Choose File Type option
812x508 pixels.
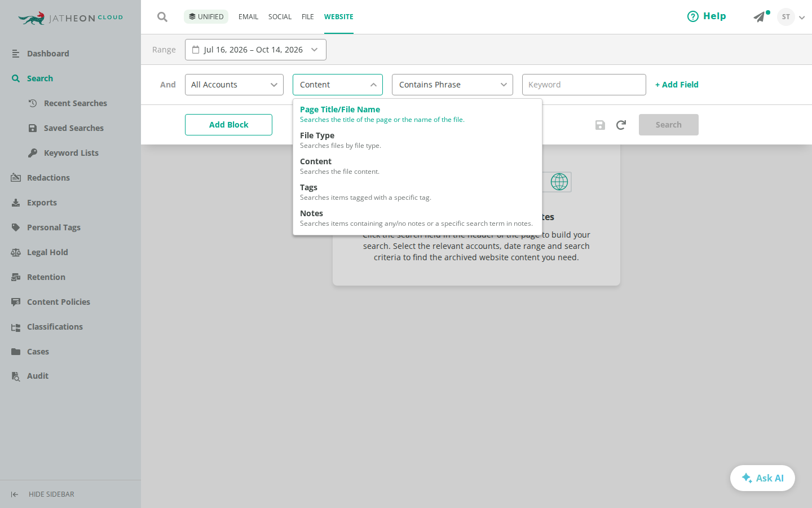[x=417, y=140]
